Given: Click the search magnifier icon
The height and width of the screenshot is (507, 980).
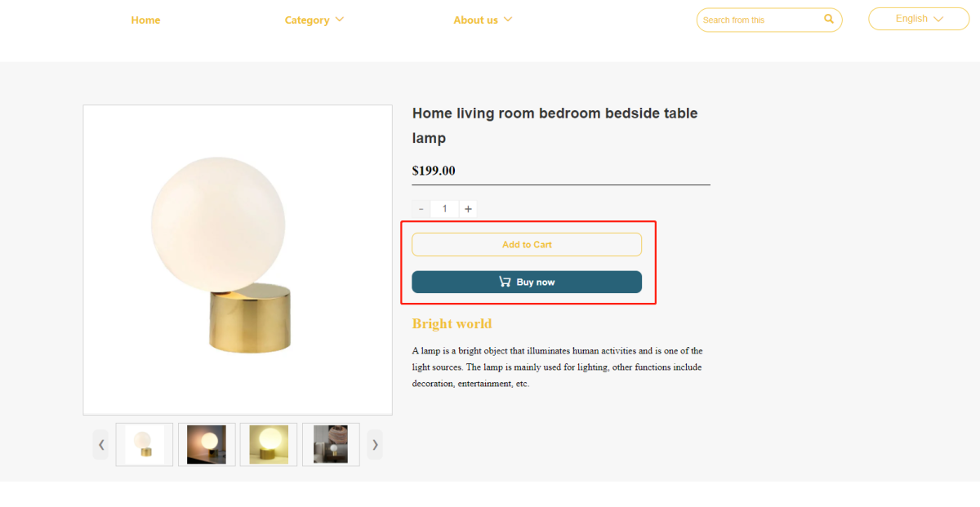Looking at the screenshot, I should [x=829, y=19].
